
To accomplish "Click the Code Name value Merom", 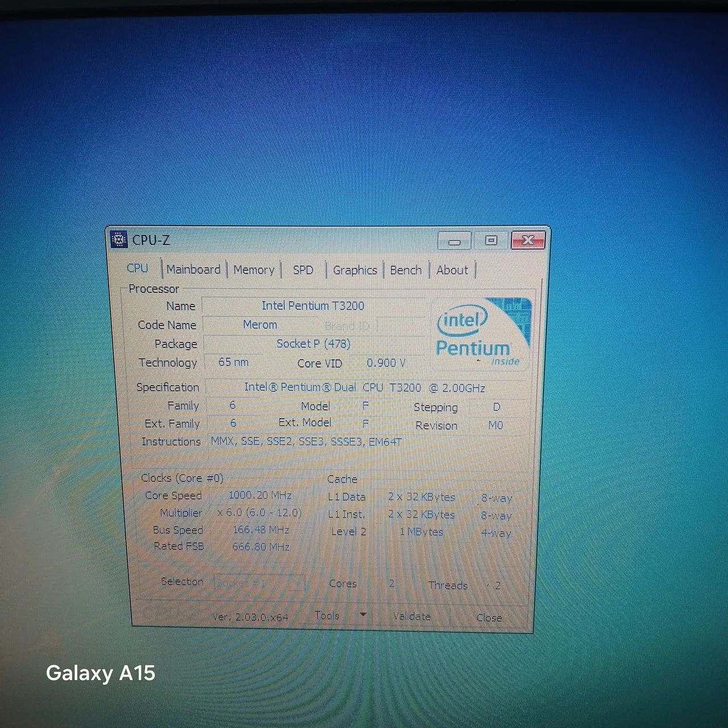I will [x=260, y=325].
